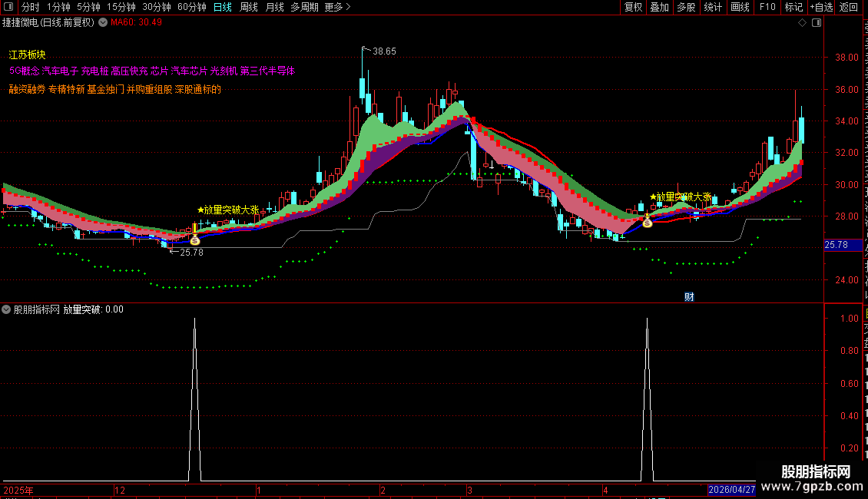
Task: Open the main chart indicator dropdown arrow
Action: coord(103,23)
